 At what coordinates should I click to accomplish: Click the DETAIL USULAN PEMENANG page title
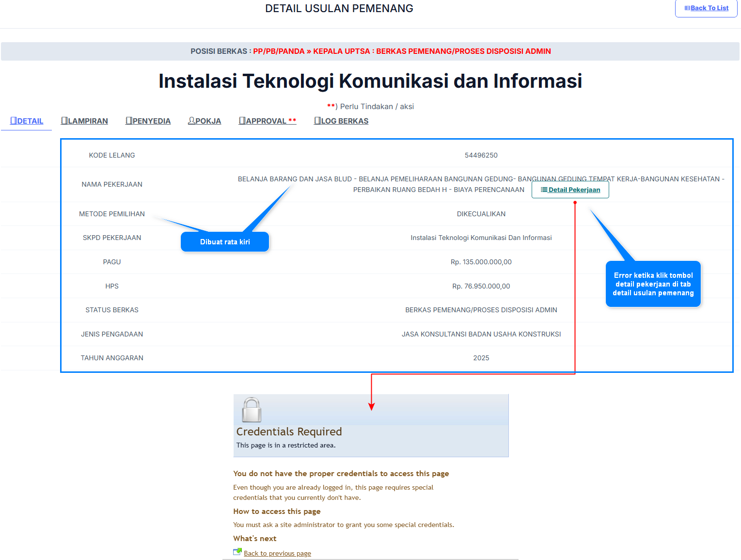(339, 9)
